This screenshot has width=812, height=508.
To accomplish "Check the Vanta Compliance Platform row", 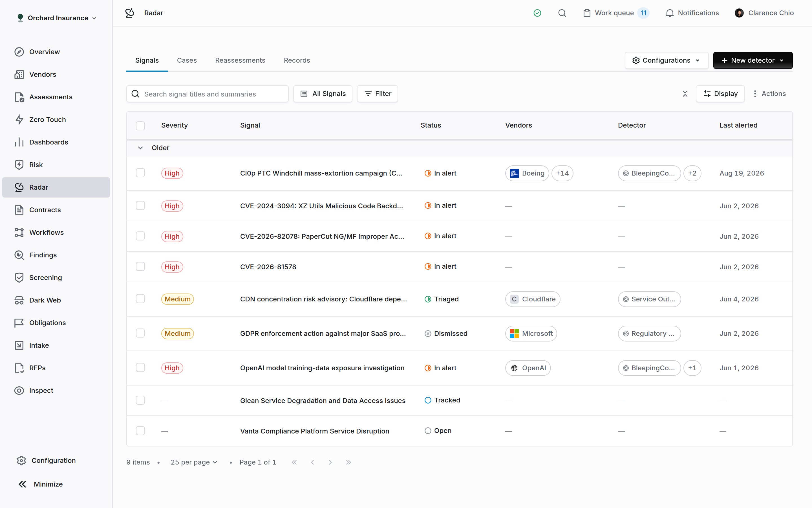I will (x=140, y=431).
